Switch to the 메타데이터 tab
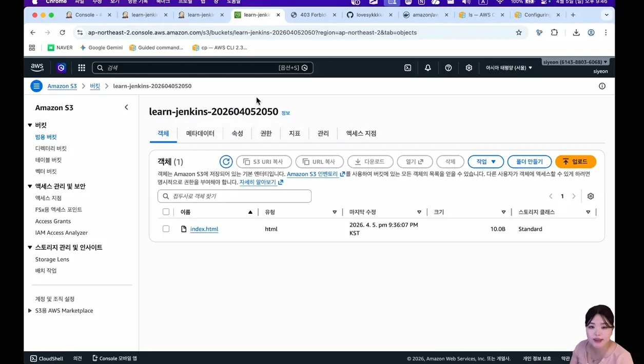The width and height of the screenshot is (644, 364). tap(200, 133)
